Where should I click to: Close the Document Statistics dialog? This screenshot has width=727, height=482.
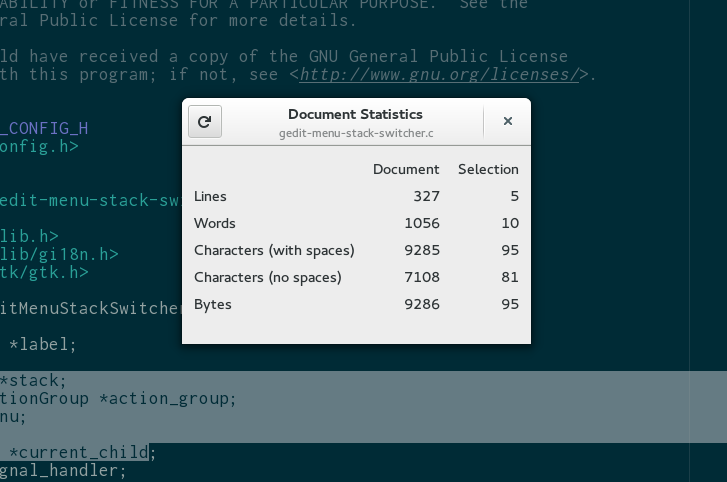click(508, 121)
